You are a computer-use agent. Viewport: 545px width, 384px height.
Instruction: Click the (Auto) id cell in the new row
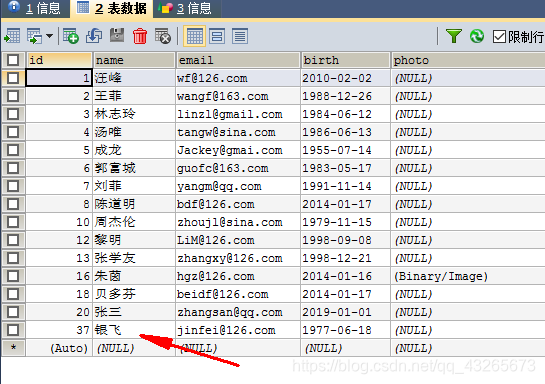tap(59, 348)
